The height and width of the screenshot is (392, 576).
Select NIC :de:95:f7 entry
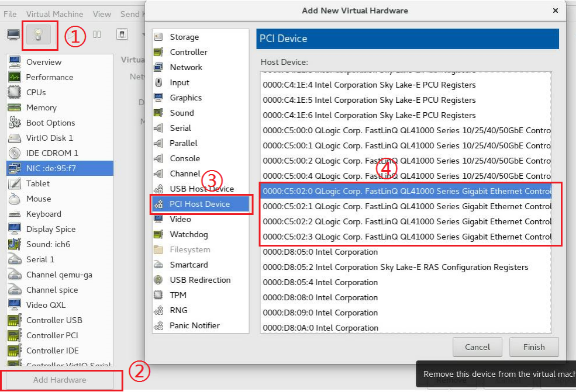(x=60, y=168)
